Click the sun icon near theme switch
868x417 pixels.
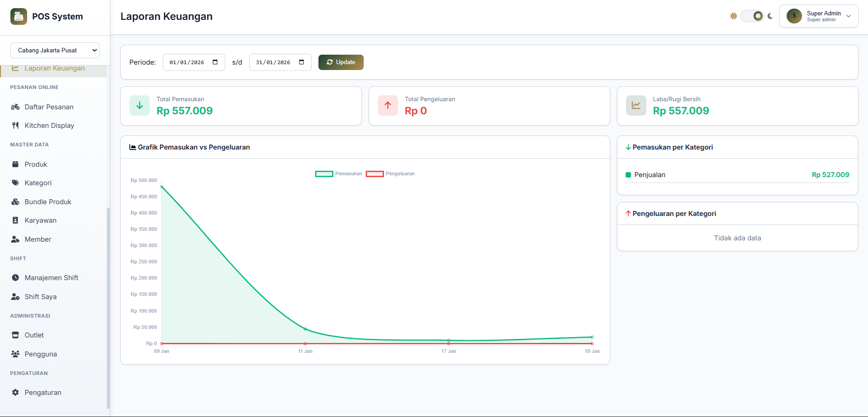tap(733, 16)
